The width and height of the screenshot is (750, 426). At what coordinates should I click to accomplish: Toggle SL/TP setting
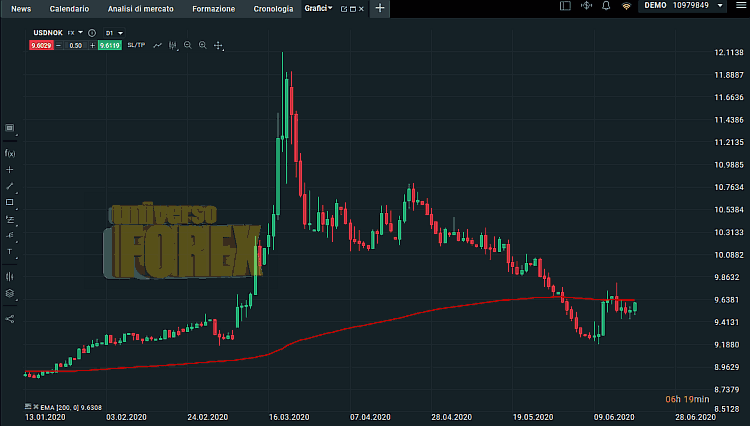(135, 45)
